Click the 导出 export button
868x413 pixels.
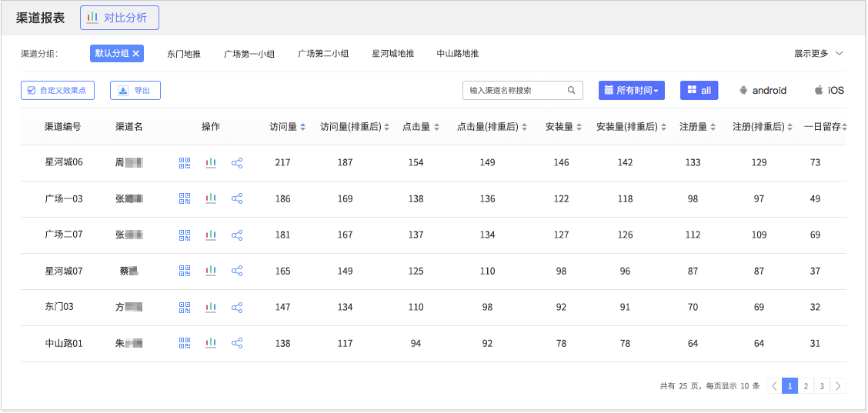click(x=135, y=91)
